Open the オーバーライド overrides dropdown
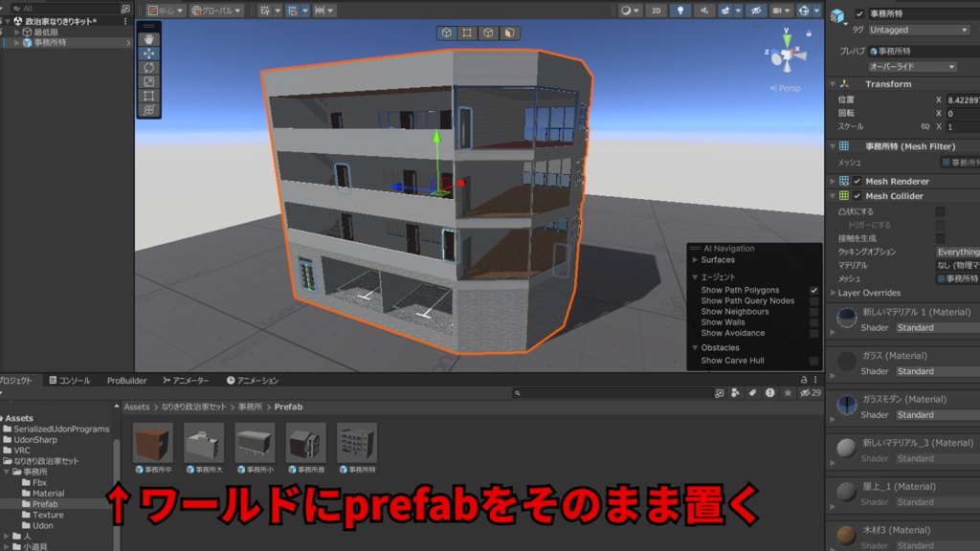 912,66
